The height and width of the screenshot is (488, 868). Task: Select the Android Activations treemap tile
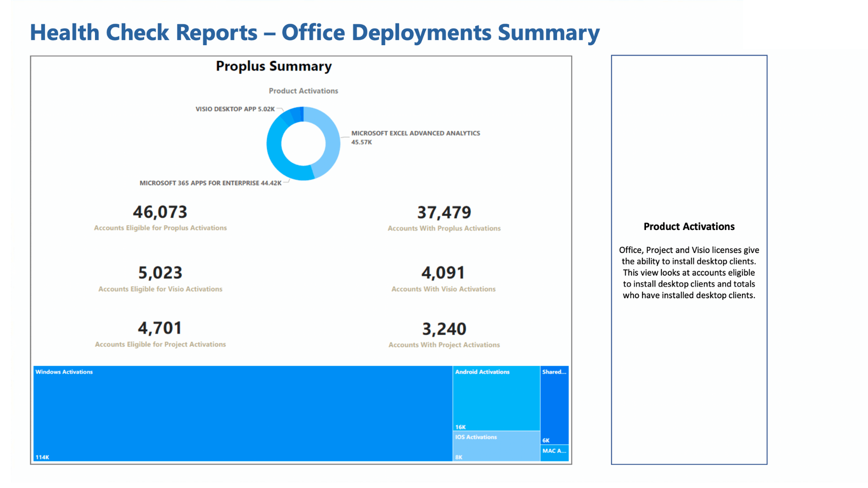tap(496, 398)
